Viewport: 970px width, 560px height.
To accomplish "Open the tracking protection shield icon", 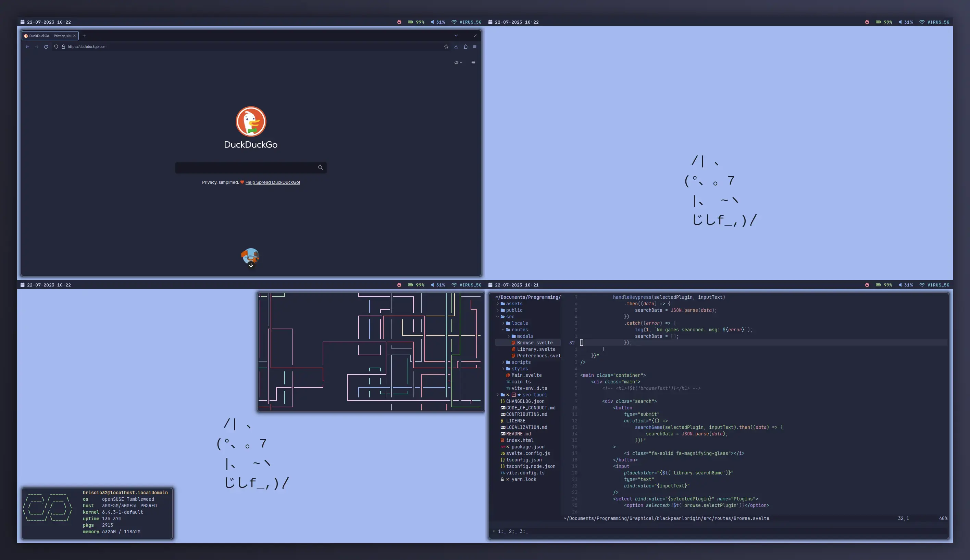I will tap(56, 47).
